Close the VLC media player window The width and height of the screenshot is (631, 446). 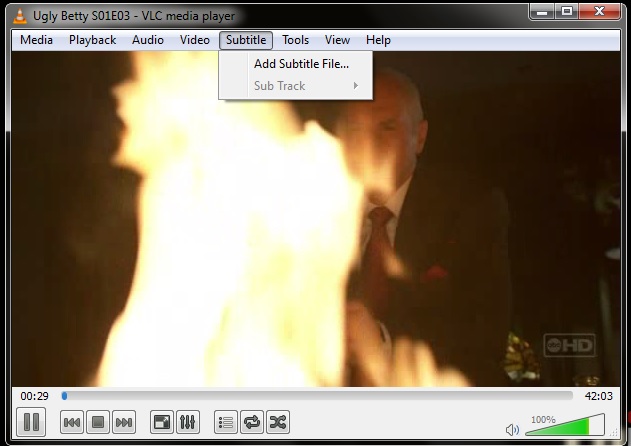(599, 11)
